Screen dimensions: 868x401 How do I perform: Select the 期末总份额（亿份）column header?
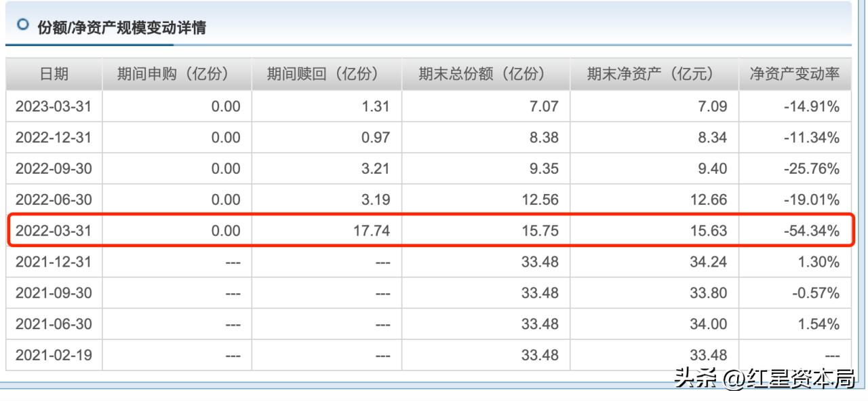click(480, 75)
